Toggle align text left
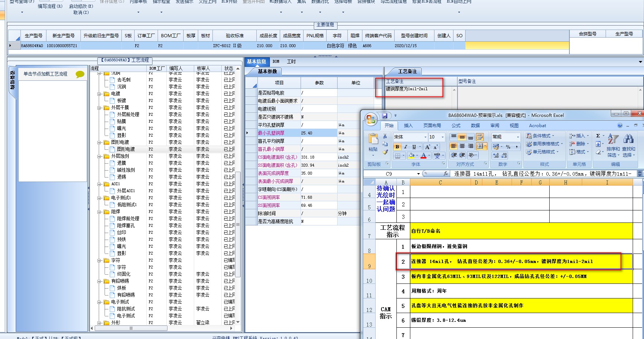Image resolution: width=644 pixels, height=339 pixels. tap(454, 146)
